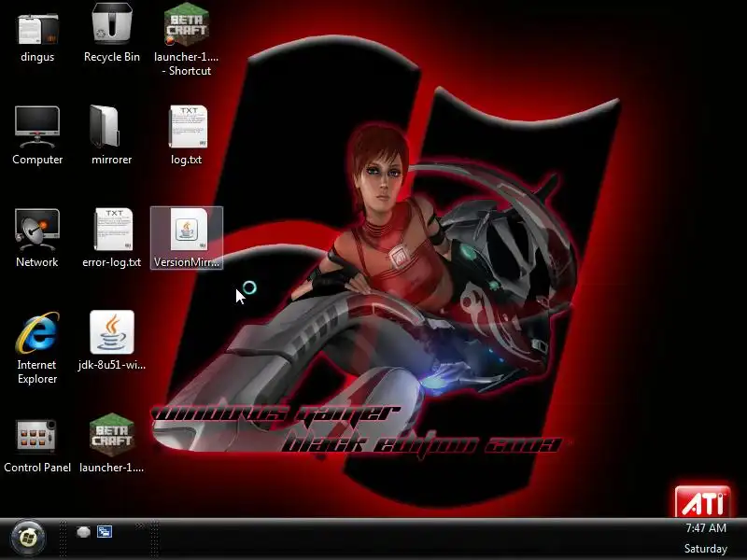The width and height of the screenshot is (747, 560).
Task: Select the jdk-8u51 installer icon
Action: click(x=111, y=341)
